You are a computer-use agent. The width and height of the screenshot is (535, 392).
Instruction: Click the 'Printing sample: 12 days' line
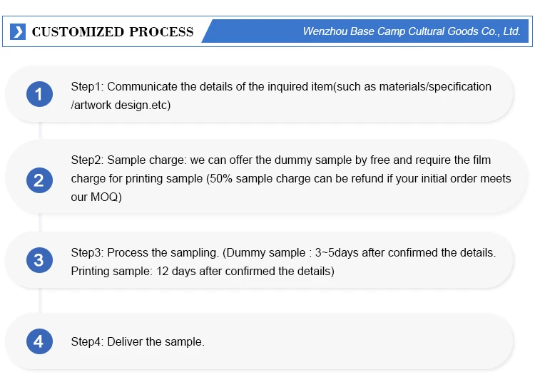click(202, 271)
